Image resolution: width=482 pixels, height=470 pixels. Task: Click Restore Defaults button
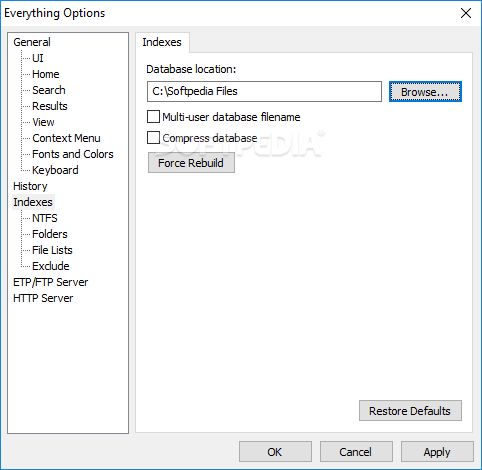410,411
